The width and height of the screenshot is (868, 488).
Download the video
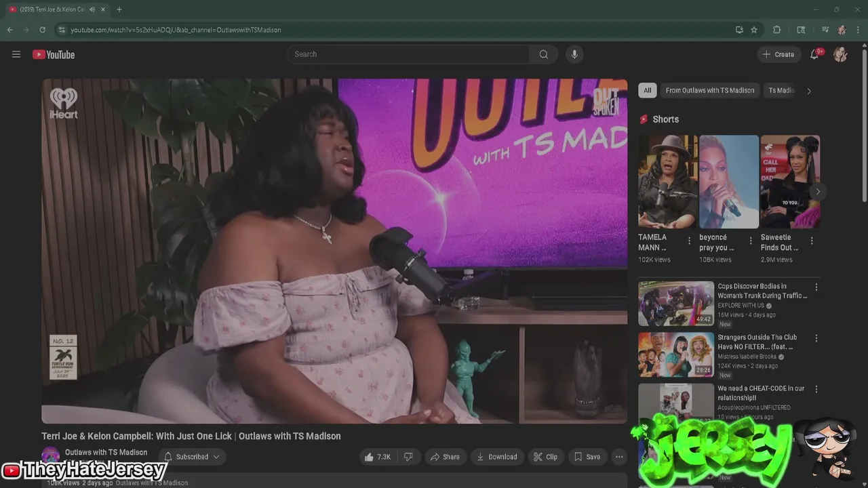click(496, 457)
